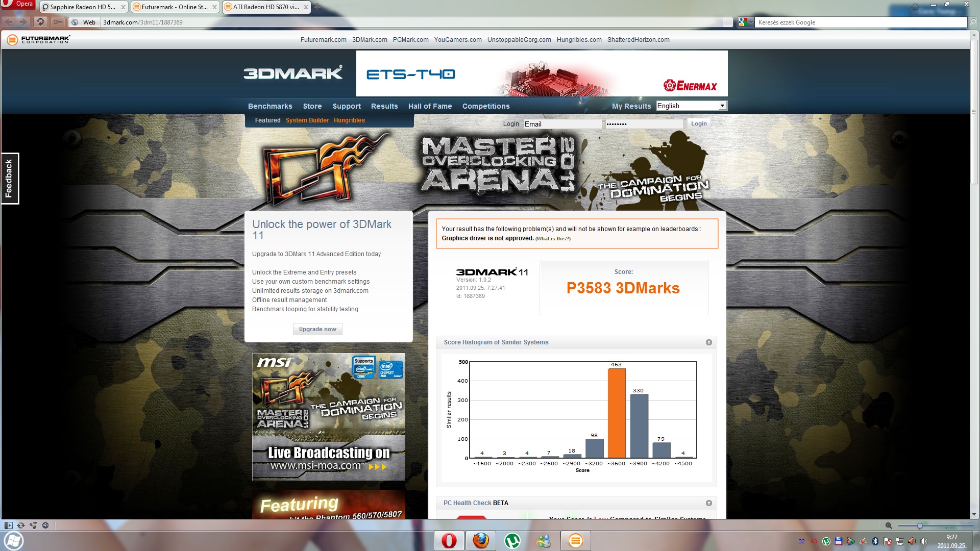Open a new tab with plus icon
The image size is (980, 551).
pos(317,7)
